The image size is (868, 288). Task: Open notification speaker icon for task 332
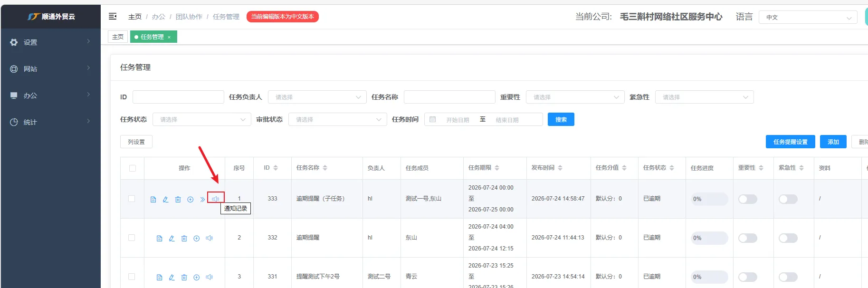click(x=209, y=238)
